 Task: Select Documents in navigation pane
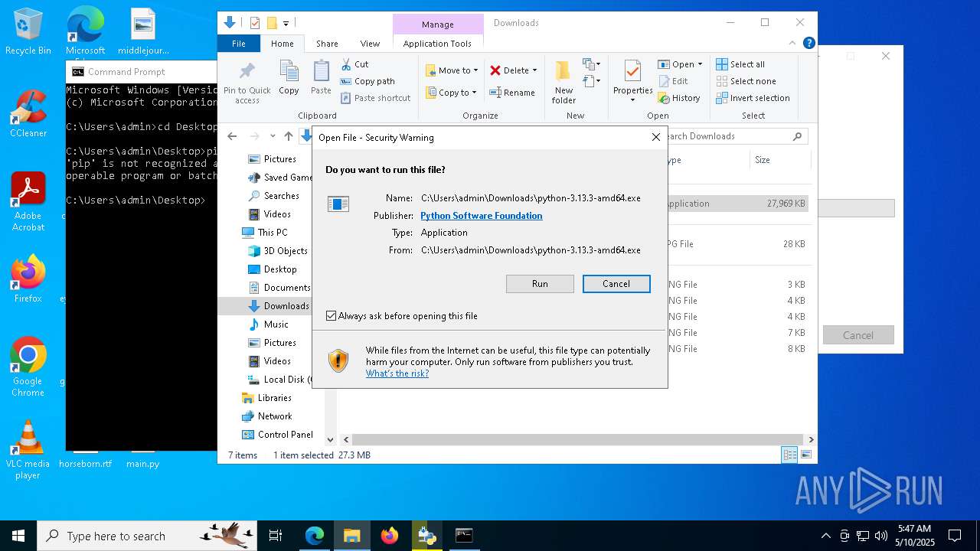click(279, 288)
